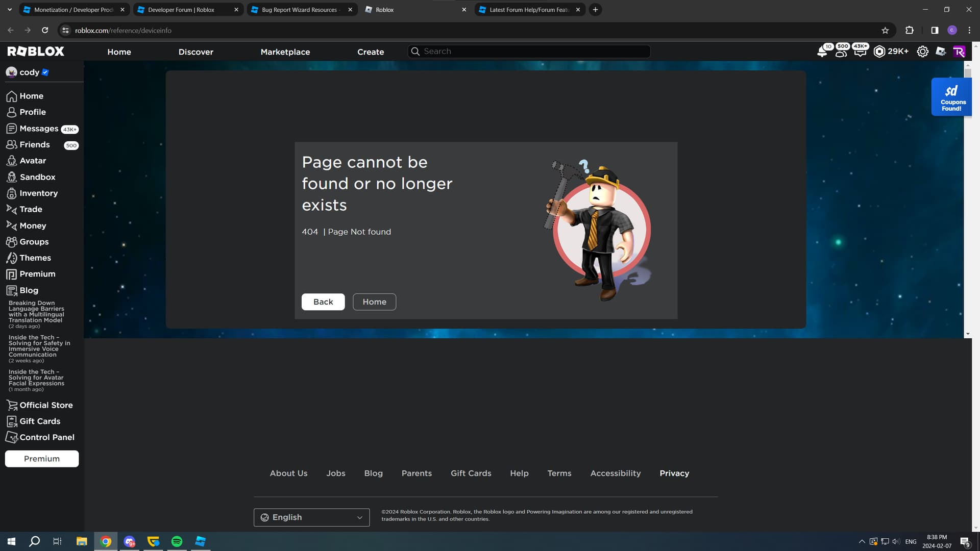The image size is (980, 551).
Task: Bookmark this page with star icon
Action: (x=885, y=31)
